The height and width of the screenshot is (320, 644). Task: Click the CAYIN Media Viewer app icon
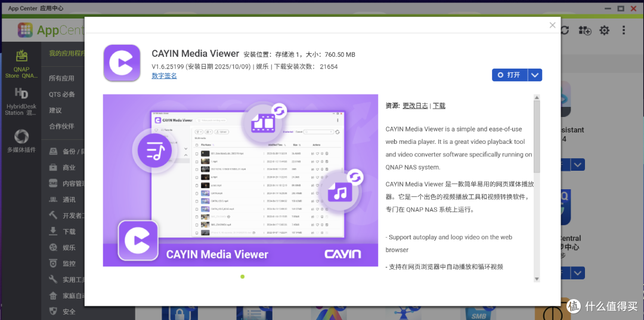(x=122, y=63)
